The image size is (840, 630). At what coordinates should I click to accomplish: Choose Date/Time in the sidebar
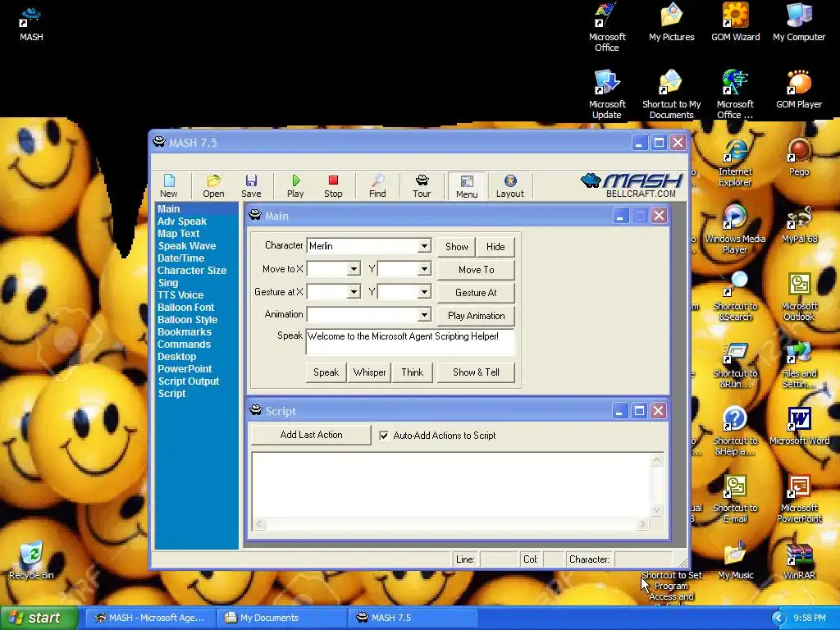pos(180,258)
